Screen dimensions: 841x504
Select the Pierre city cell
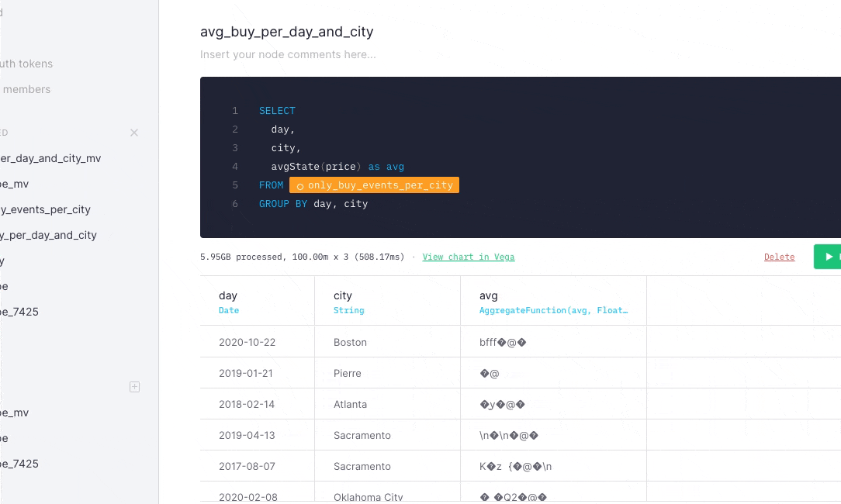point(347,374)
